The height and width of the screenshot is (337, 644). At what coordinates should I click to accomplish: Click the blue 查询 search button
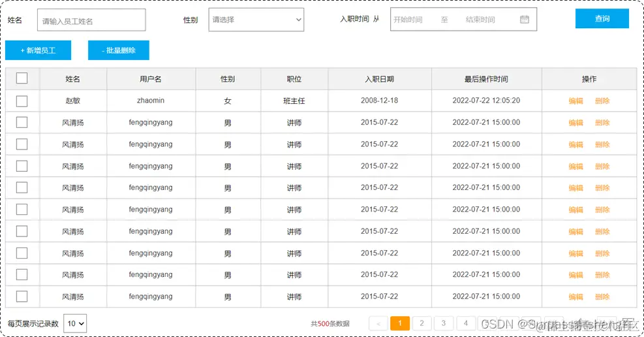tap(602, 18)
